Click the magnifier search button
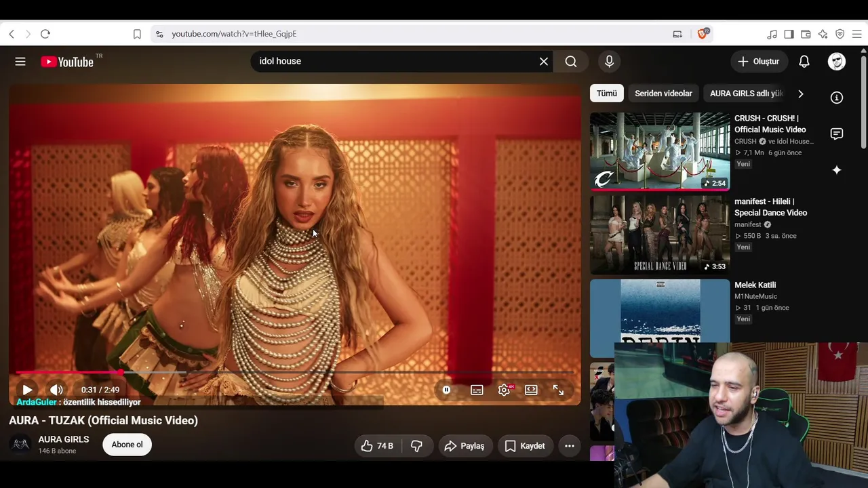Viewport: 868px width, 488px height. (x=571, y=62)
